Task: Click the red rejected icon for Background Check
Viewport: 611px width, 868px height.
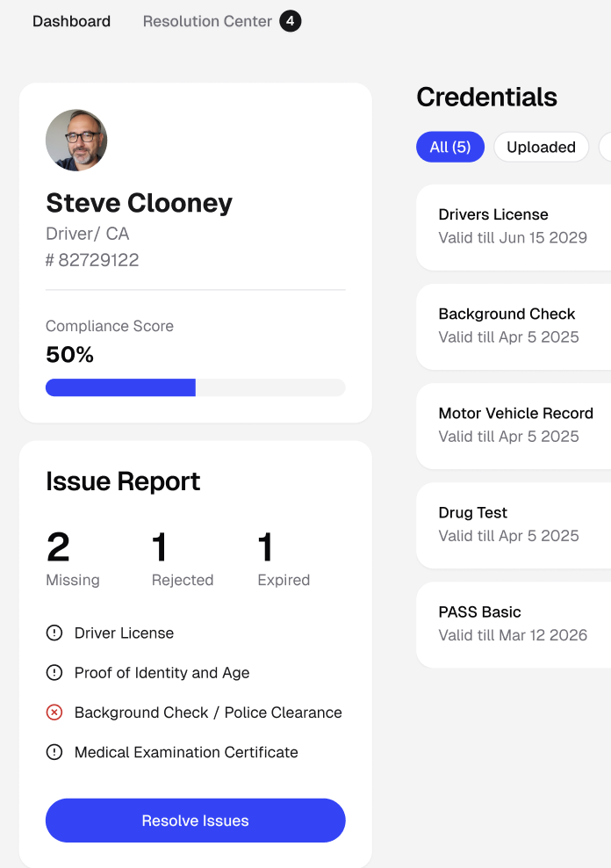Action: 54,712
